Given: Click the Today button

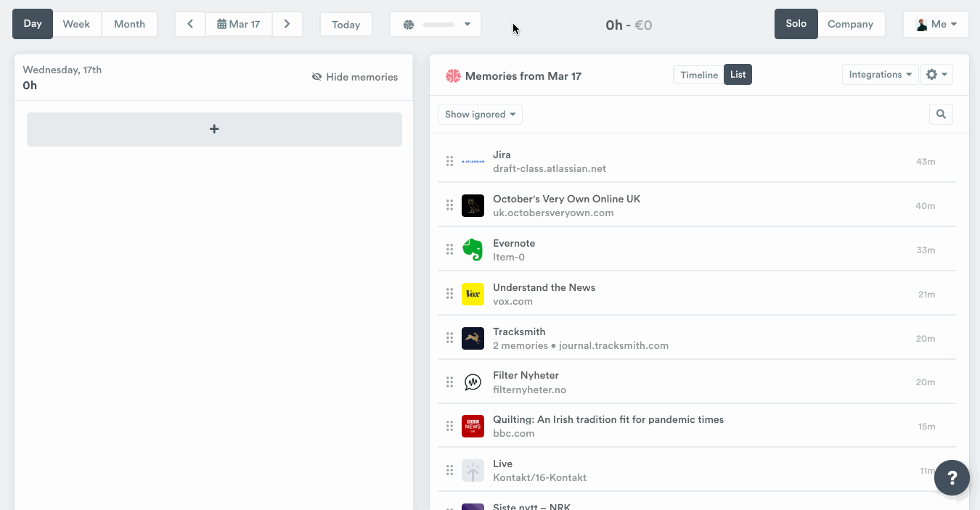Looking at the screenshot, I should (x=346, y=25).
